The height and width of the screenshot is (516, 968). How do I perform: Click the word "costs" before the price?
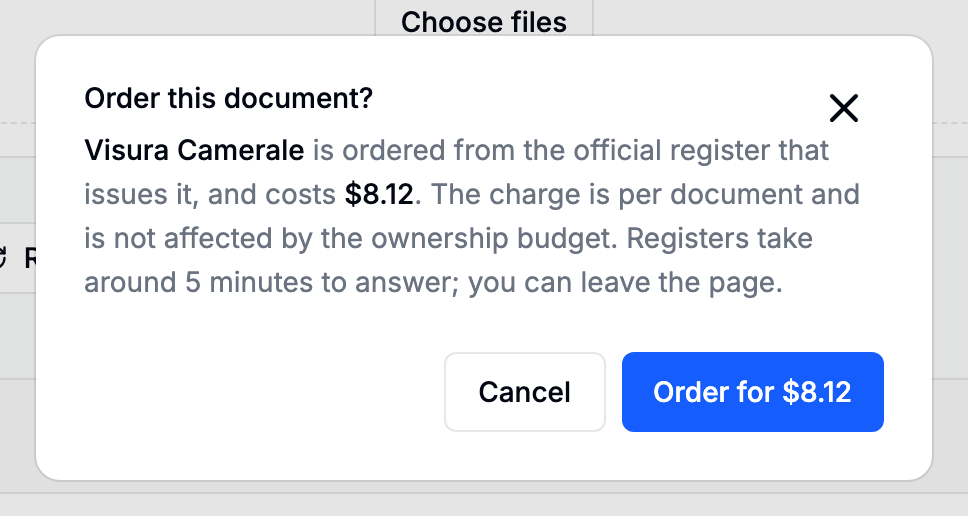(x=300, y=195)
